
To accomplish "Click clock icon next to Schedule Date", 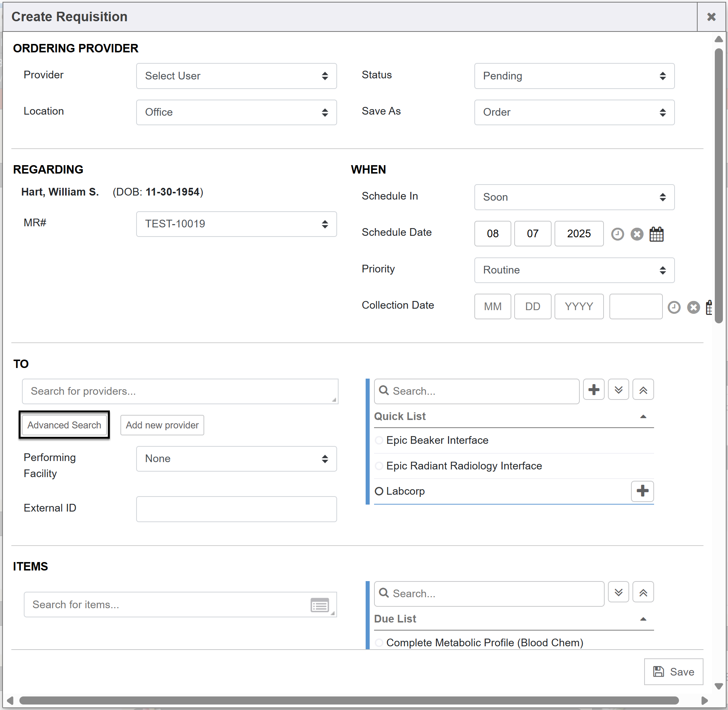I will click(617, 234).
